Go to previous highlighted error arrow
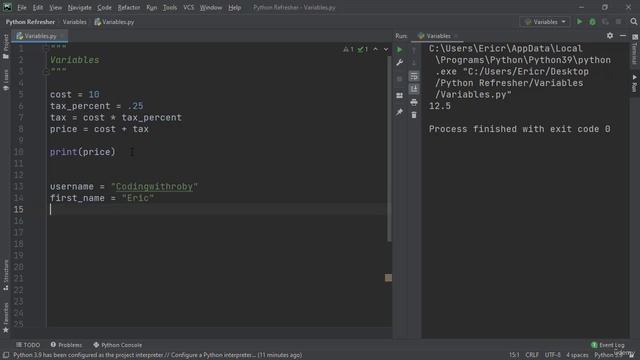This screenshot has height=360, width=640. (376, 49)
